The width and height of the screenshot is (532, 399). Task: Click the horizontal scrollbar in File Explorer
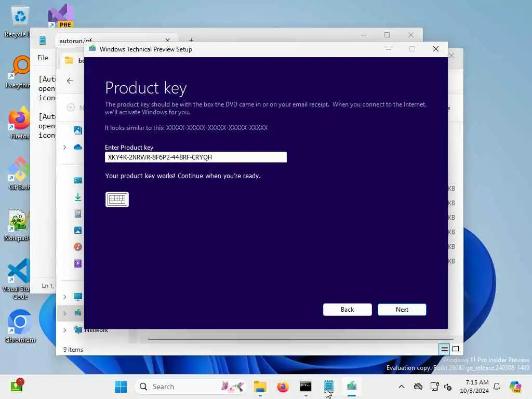tap(300, 339)
